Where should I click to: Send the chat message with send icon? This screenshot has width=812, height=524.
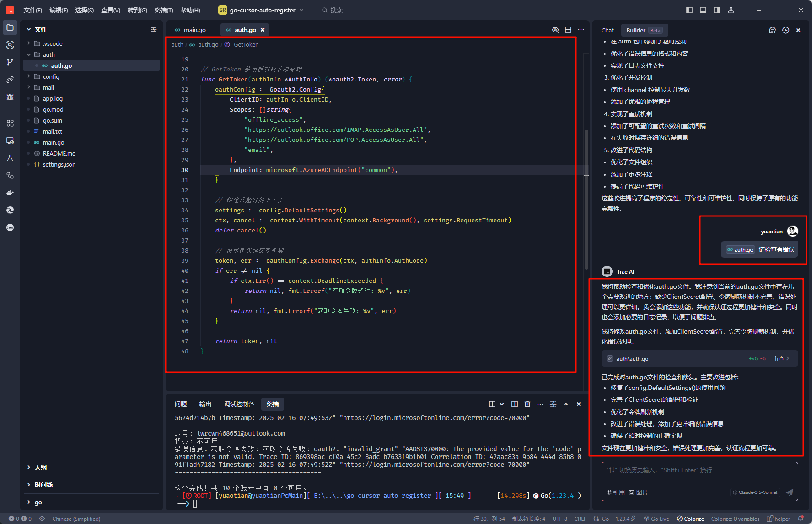(790, 492)
